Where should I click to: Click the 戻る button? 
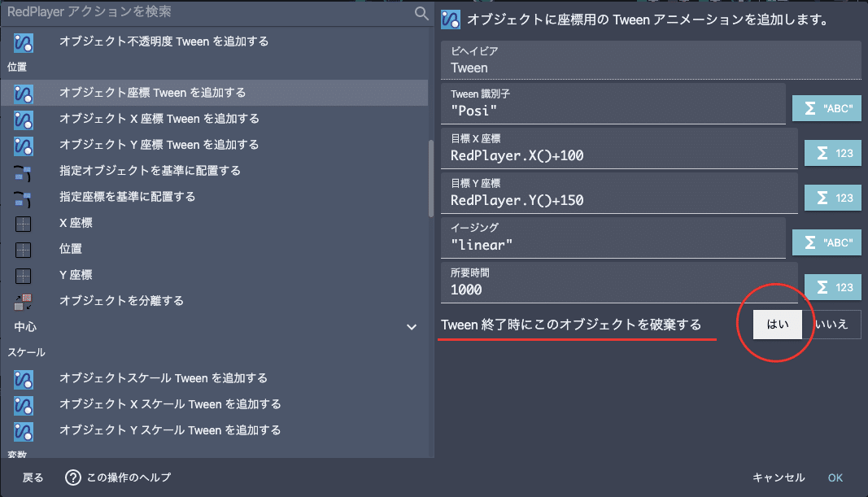click(32, 477)
